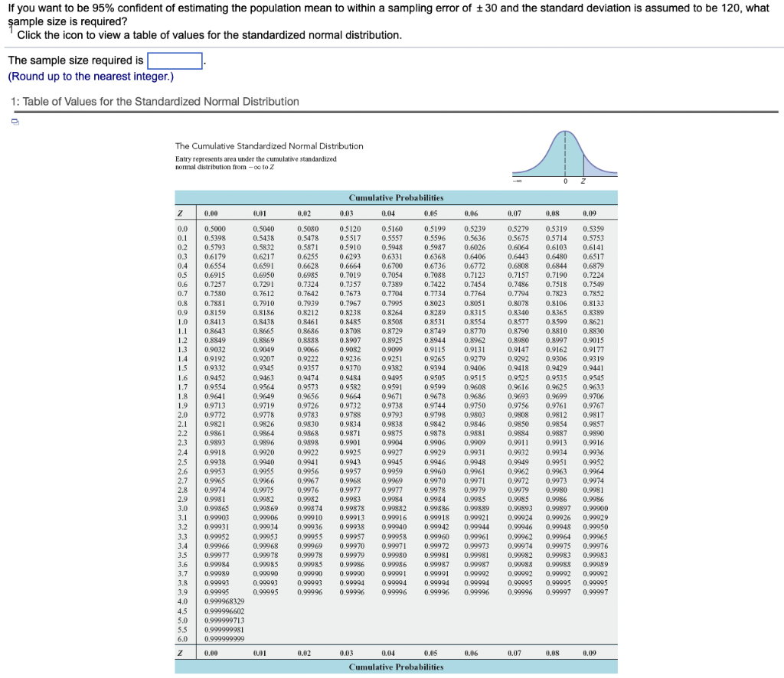Click the 0.9505 value in row 1.6
784x678 pixels.
tap(435, 378)
